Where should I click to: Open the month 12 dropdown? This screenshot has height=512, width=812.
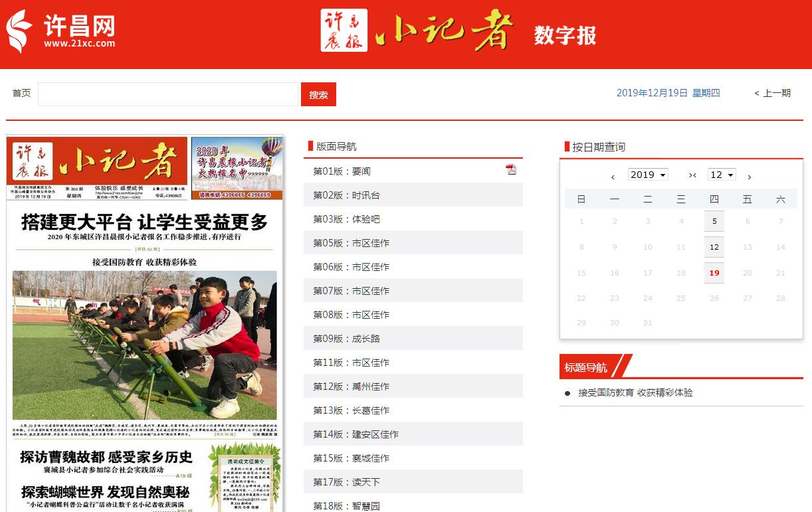pos(722,175)
